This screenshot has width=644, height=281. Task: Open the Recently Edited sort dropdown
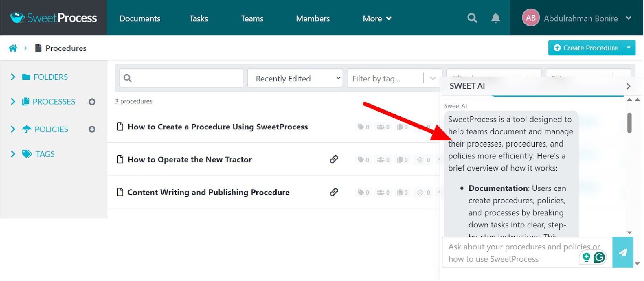tap(295, 78)
